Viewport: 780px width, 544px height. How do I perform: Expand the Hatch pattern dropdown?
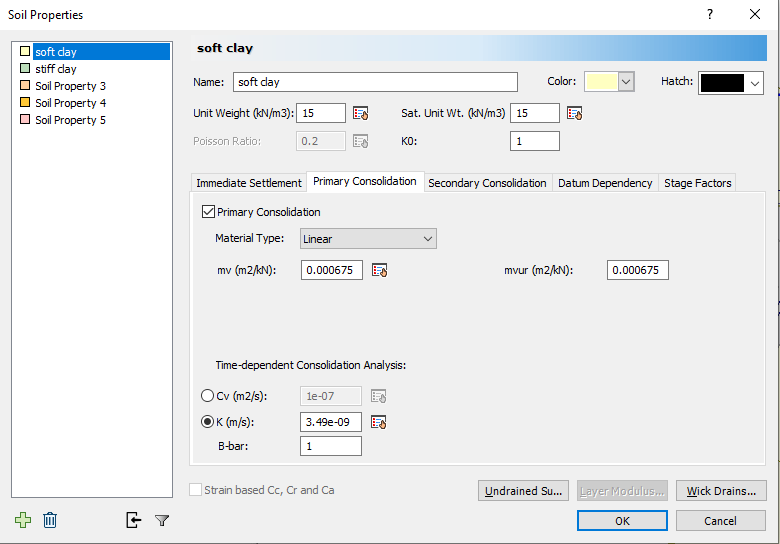click(755, 83)
